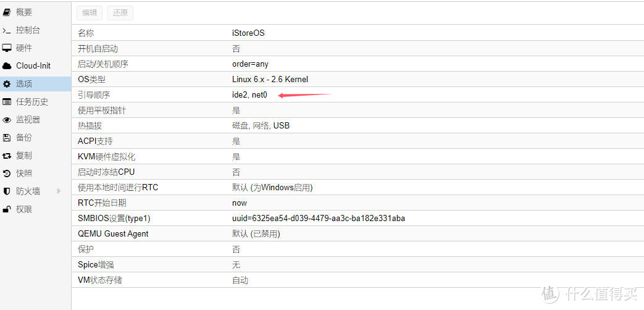Click the Cloud-Init cloud icon
Viewport: 644px width, 310px height.
[7, 66]
